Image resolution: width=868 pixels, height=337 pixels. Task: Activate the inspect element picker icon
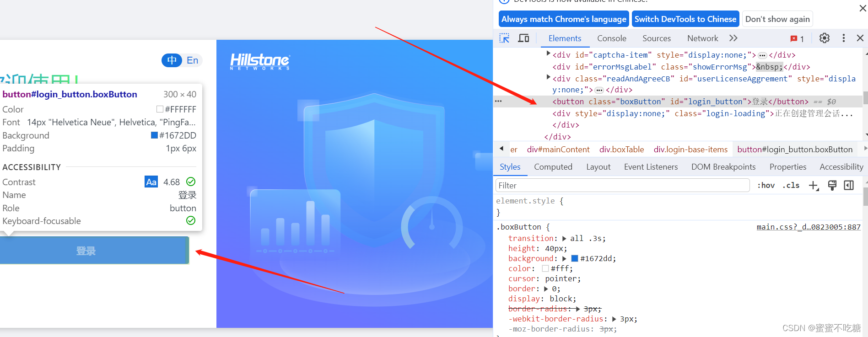(504, 38)
